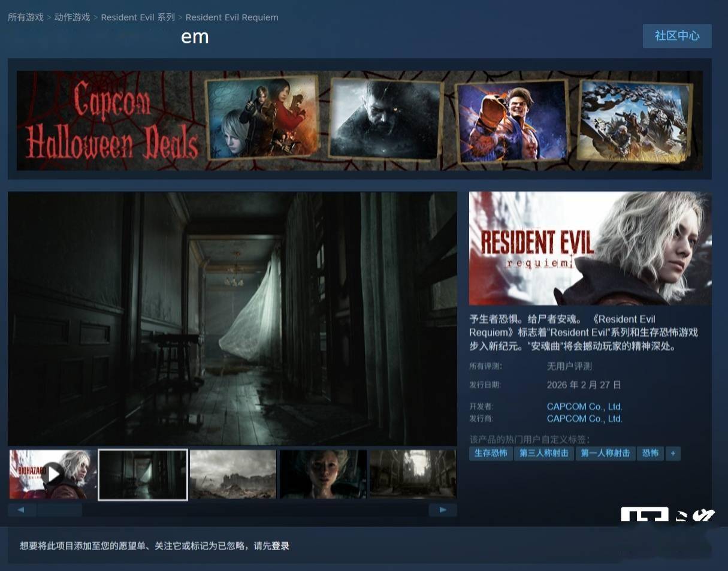Viewport: 728px width, 571px height.
Task: Go to 所有游戏 breadcrumb
Action: [x=25, y=17]
